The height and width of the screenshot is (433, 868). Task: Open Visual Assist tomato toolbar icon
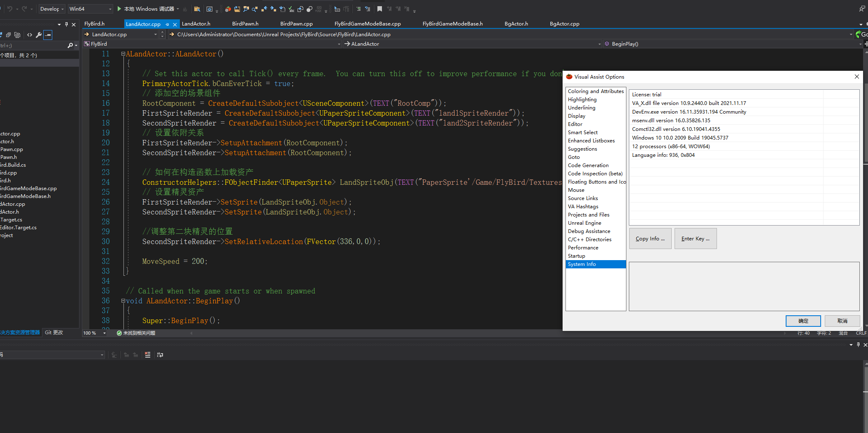pos(228,9)
